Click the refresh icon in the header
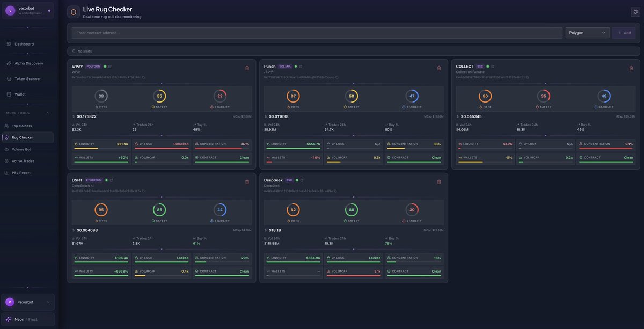 tap(635, 12)
